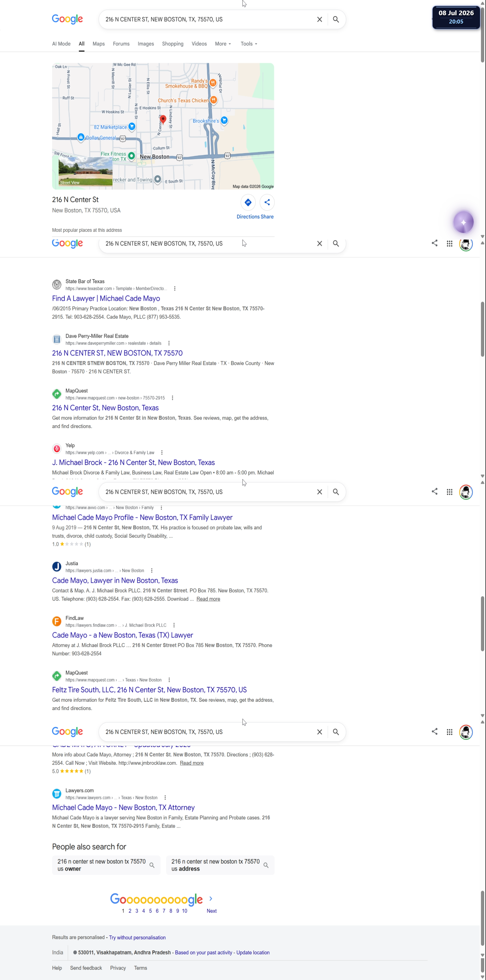The width and height of the screenshot is (486, 980).
Task: Click the 'New Boston, TX 75570, USA' subtitle
Action: [86, 210]
